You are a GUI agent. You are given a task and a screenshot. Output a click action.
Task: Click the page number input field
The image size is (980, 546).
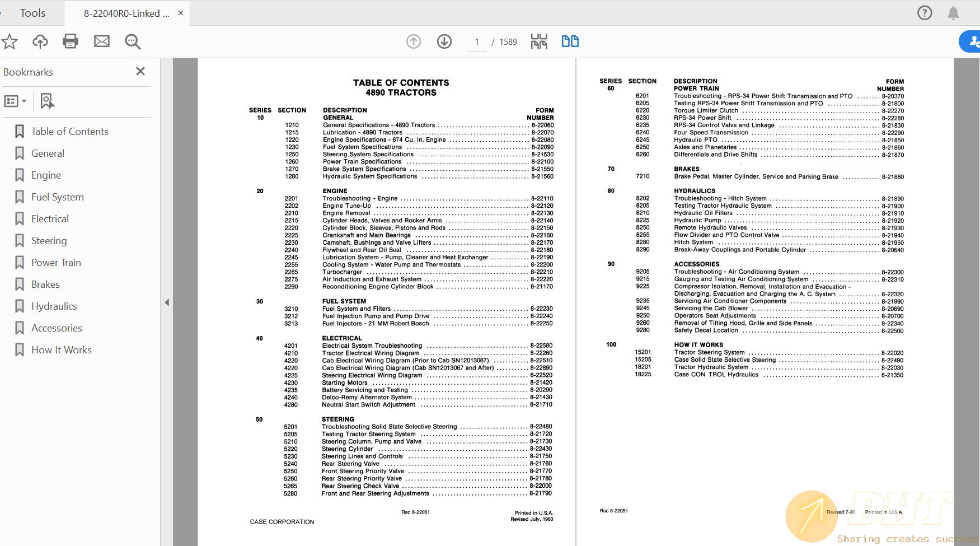point(476,41)
